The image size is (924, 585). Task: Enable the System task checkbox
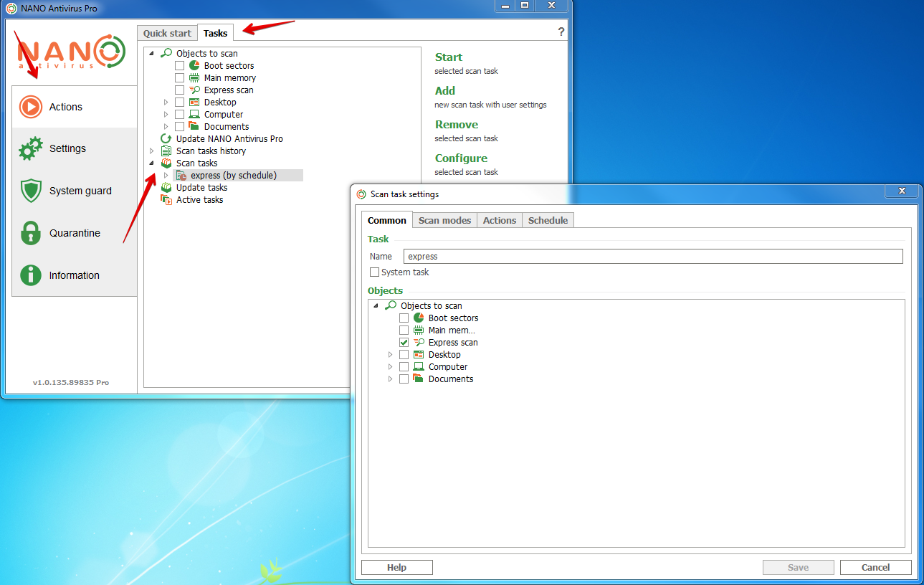click(374, 272)
